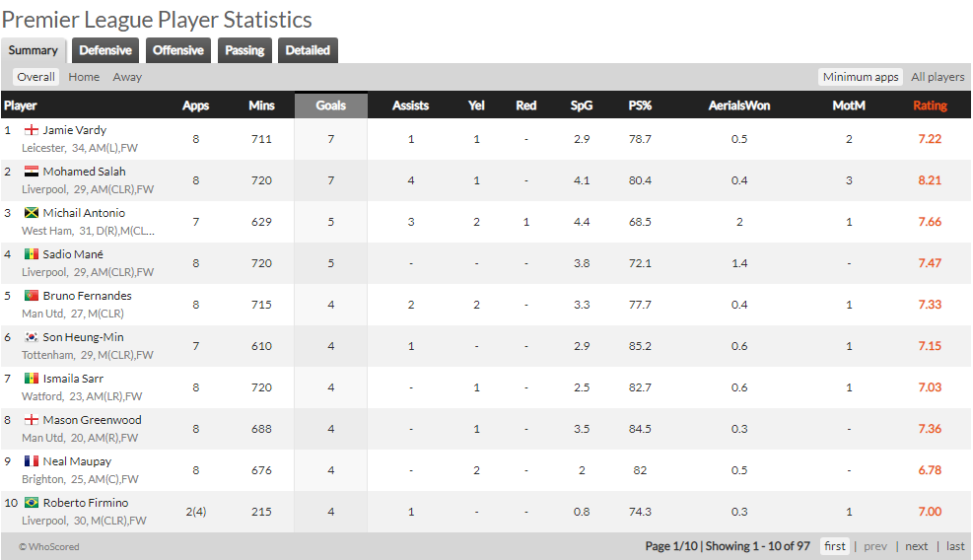This screenshot has width=973, height=560.
Task: Show Away matches only
Action: click(x=127, y=77)
